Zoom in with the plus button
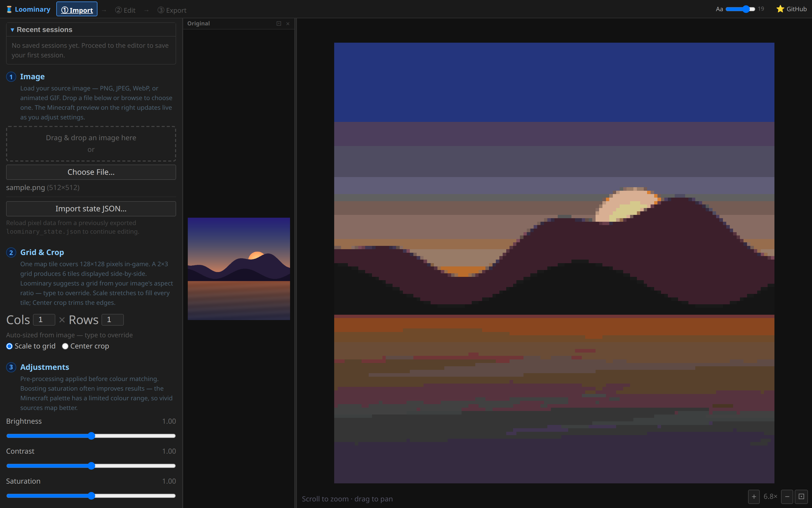The width and height of the screenshot is (812, 508). coord(754,497)
